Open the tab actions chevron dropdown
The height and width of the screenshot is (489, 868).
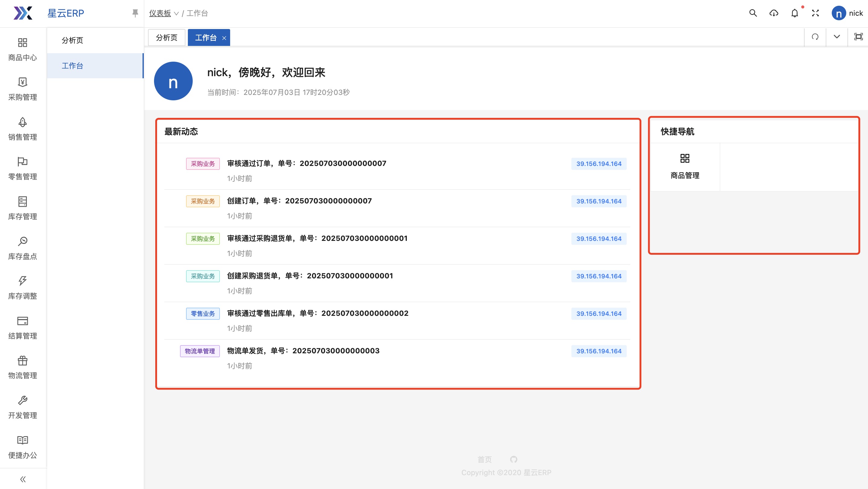coord(837,37)
